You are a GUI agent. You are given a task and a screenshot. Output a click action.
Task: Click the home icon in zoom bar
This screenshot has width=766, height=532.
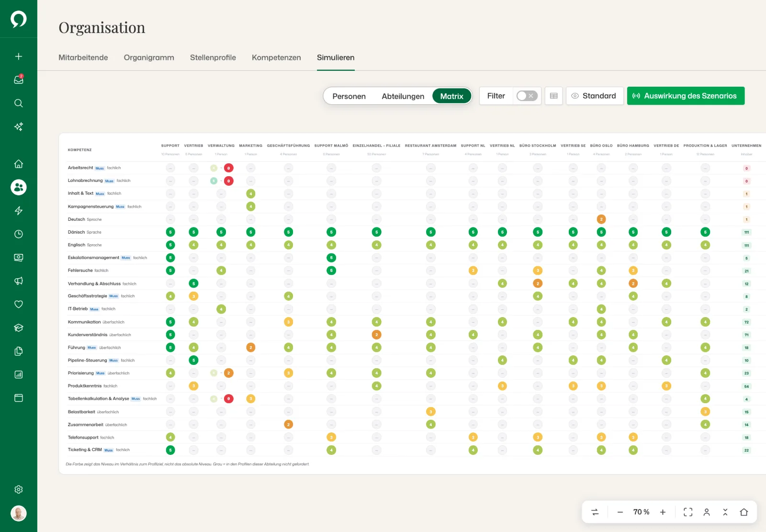(x=744, y=512)
